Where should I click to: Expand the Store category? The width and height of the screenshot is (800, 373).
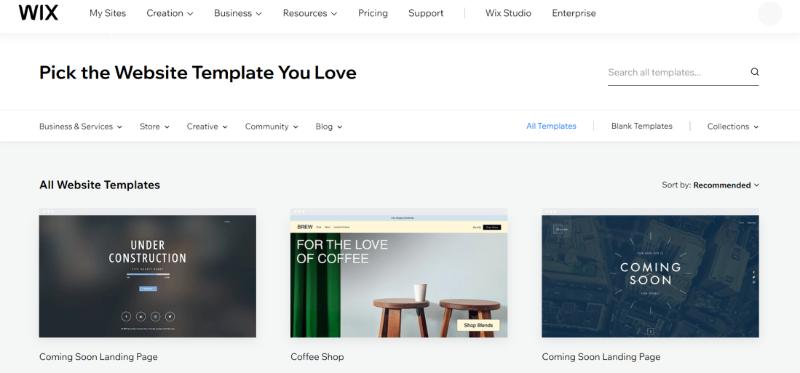pos(155,127)
